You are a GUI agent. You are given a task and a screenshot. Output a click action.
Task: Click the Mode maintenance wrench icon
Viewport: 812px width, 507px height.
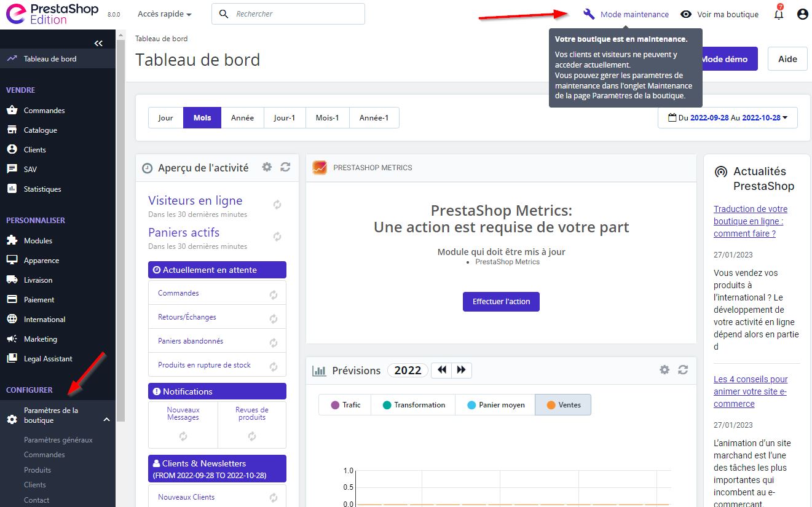(x=589, y=14)
